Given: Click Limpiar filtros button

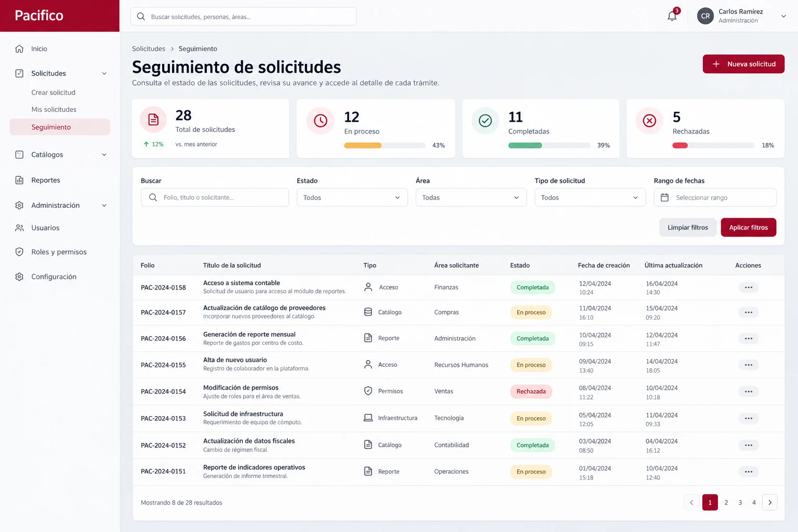Looking at the screenshot, I should pos(688,227).
